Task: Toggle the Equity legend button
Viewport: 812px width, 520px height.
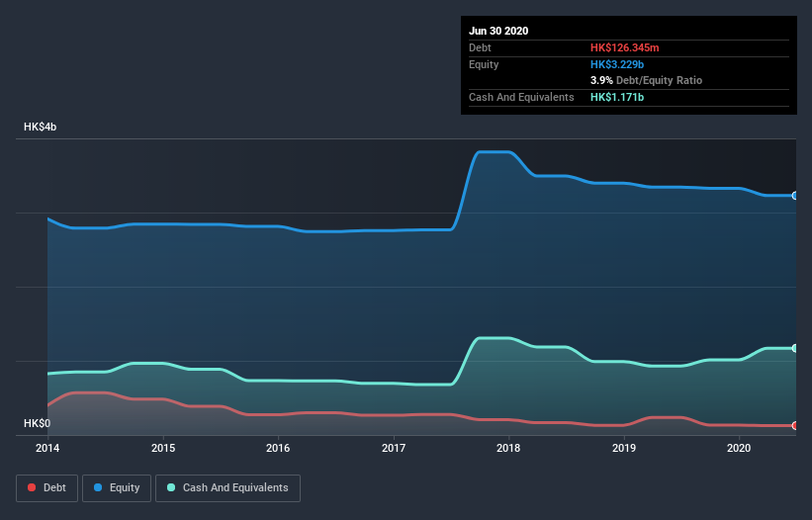Action: [x=117, y=488]
